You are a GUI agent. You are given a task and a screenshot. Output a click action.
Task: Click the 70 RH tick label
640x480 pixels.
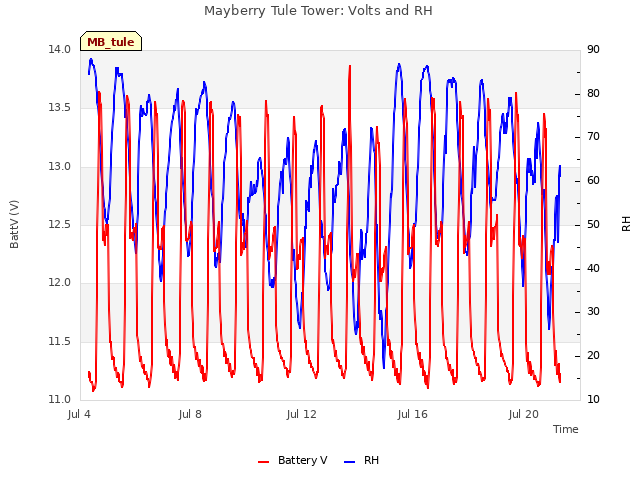click(x=593, y=137)
